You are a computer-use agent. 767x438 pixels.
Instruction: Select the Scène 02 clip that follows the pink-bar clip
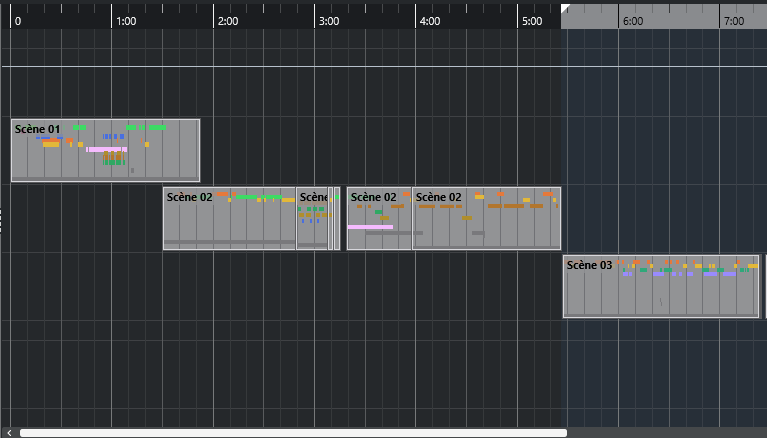(x=487, y=218)
